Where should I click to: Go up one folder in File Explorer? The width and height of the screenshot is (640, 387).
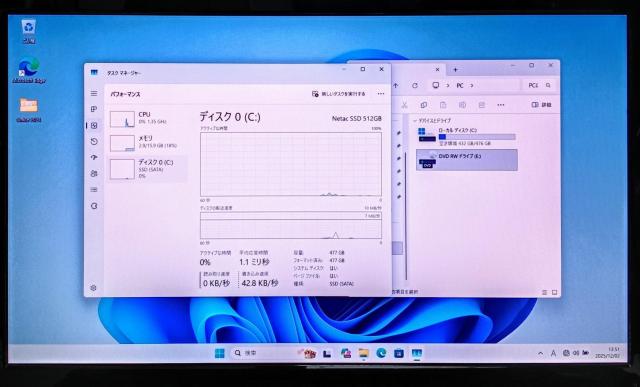pos(396,85)
